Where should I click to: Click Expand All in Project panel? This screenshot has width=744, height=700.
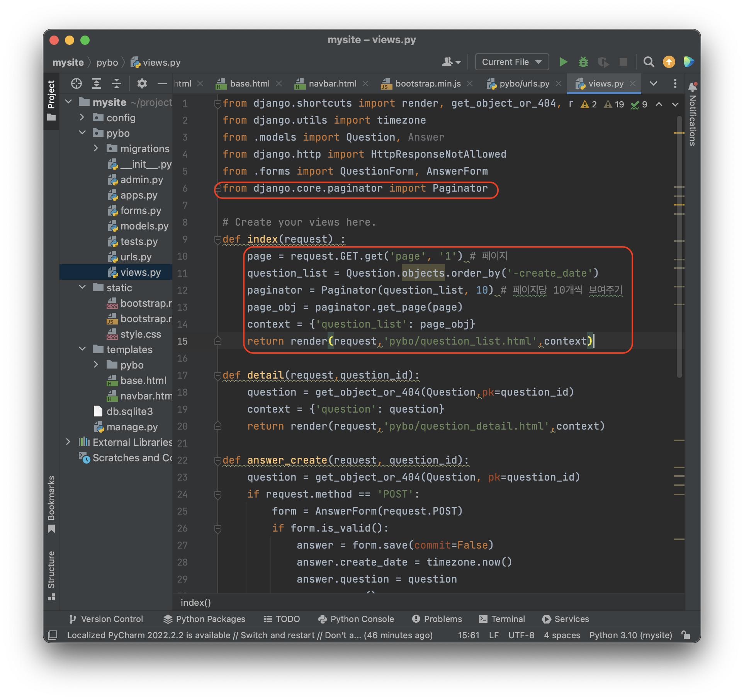coord(97,83)
